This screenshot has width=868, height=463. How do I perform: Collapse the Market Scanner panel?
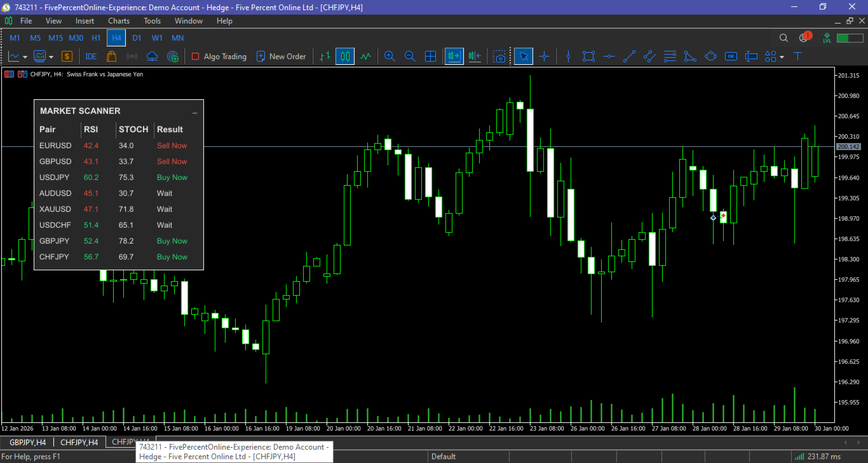point(194,113)
